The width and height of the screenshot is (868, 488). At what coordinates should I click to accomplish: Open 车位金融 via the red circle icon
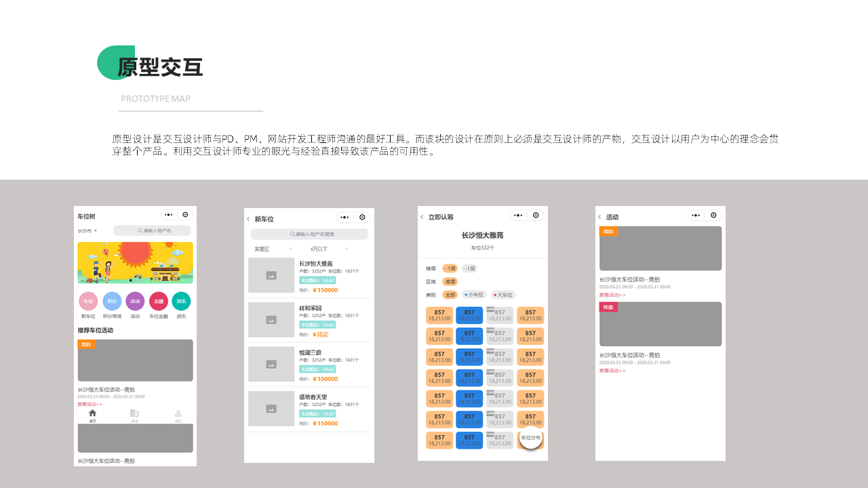tap(158, 301)
